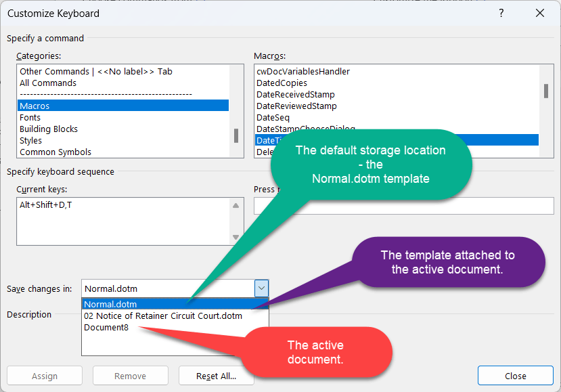
Task: Select the DateReviewedStamp macro
Action: click(x=296, y=106)
